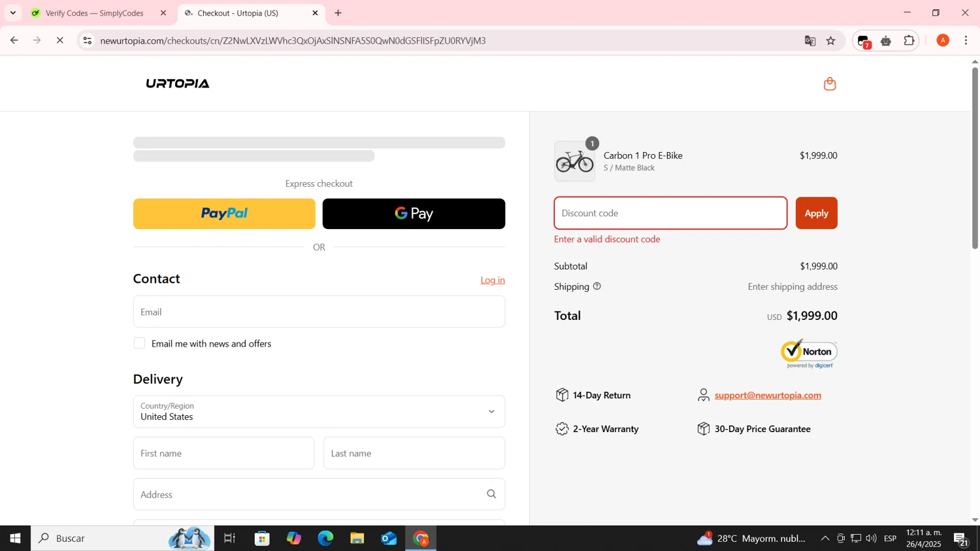Open the weather widget showing 28°C
980x551 pixels.
(752, 539)
